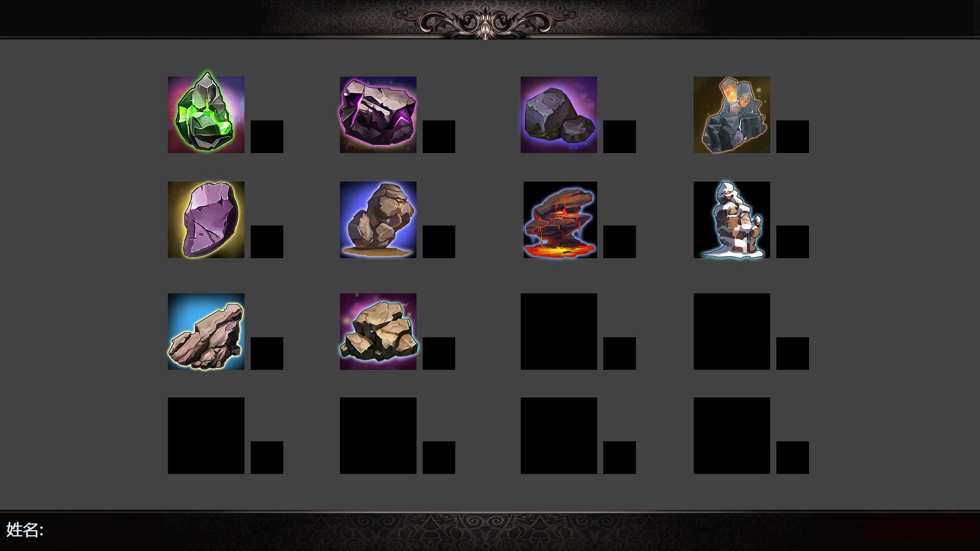The image size is (980, 551).
Task: Click the tan cracked rock cluster icon
Action: tap(378, 332)
